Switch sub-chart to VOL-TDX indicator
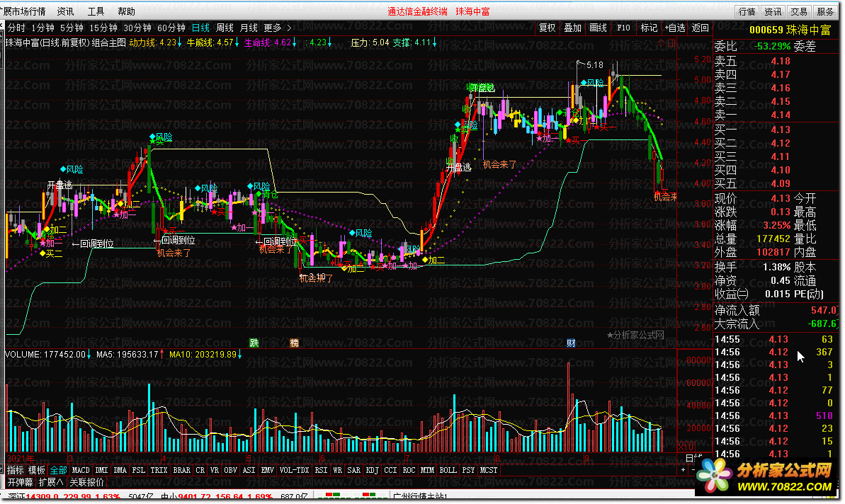Screen dimensions: 845x504 click(294, 470)
